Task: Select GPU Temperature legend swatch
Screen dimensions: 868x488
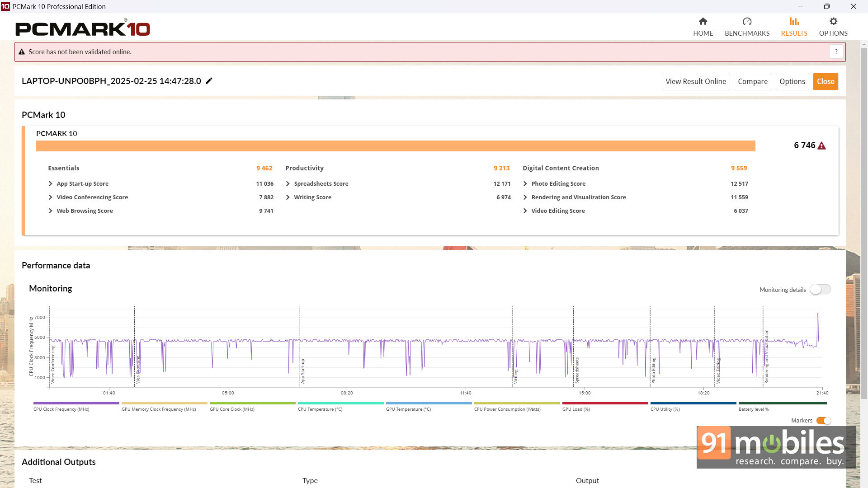Action: (x=429, y=403)
